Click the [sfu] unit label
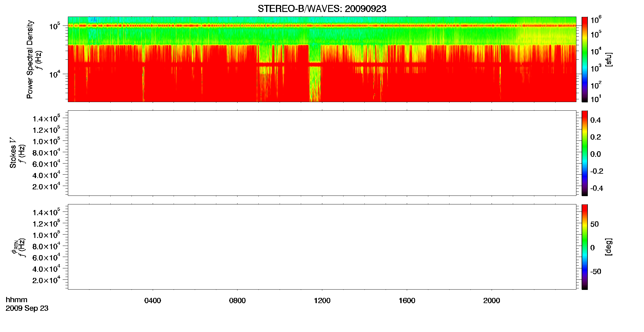The width and height of the screenshot is (644, 332). point(609,59)
